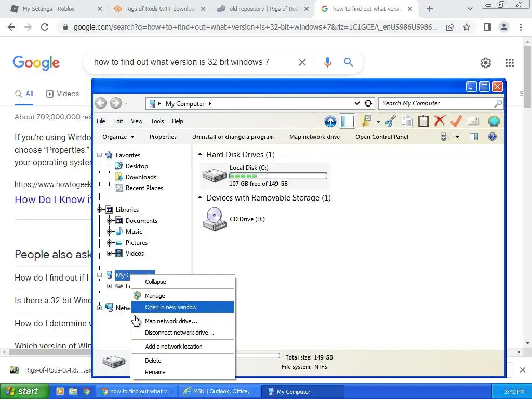This screenshot has width=532, height=399.
Task: Open the Organize dropdown
Action: click(118, 137)
